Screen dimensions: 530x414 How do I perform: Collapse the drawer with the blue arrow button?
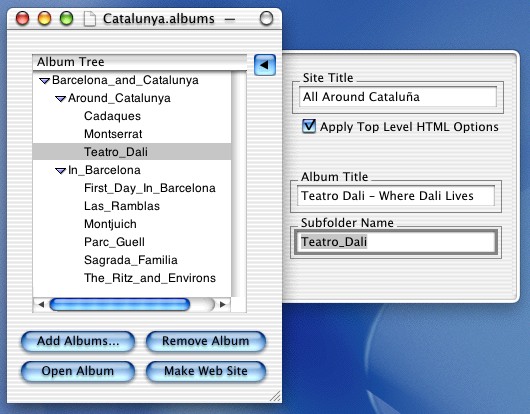[x=265, y=65]
